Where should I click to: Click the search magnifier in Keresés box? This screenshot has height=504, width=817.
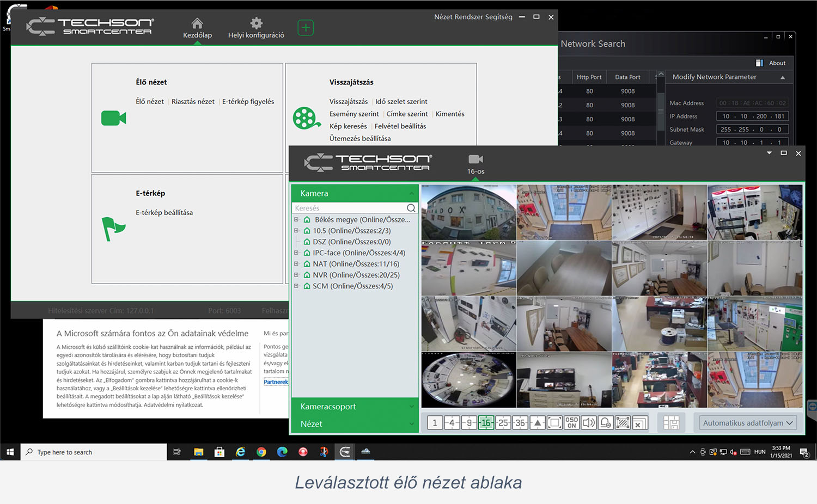coord(411,208)
